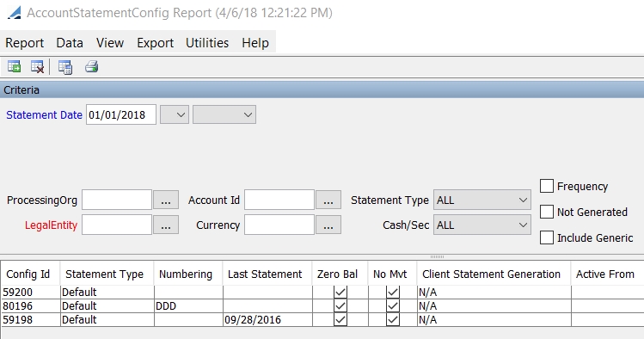Expand the small dropdown next to the Statement Date field
The width and height of the screenshot is (644, 339).
click(x=175, y=114)
